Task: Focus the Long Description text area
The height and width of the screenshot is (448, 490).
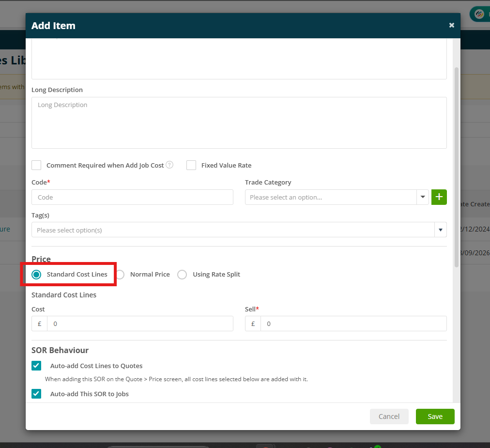Action: (x=239, y=123)
